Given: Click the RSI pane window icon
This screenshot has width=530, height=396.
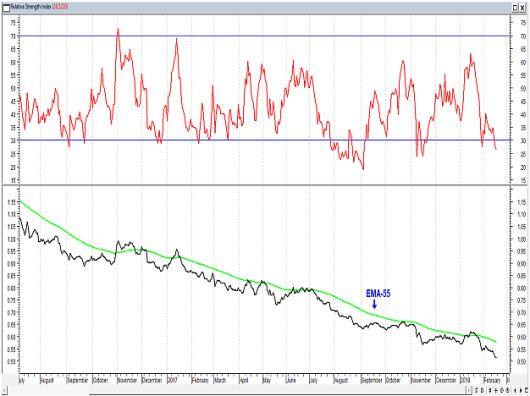Looking at the screenshot, I should pos(6,8).
